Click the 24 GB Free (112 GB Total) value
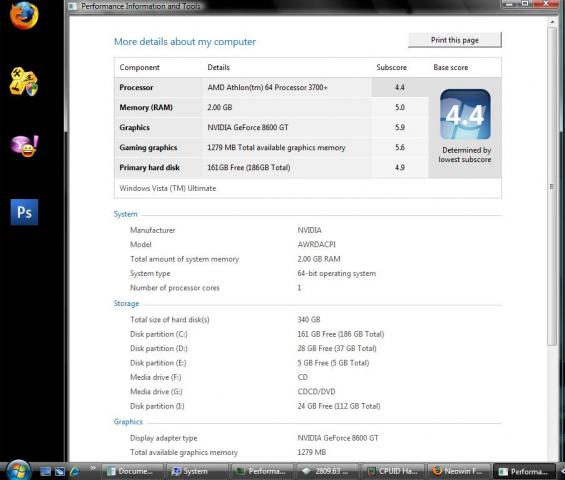The width and height of the screenshot is (565, 480). click(339, 406)
